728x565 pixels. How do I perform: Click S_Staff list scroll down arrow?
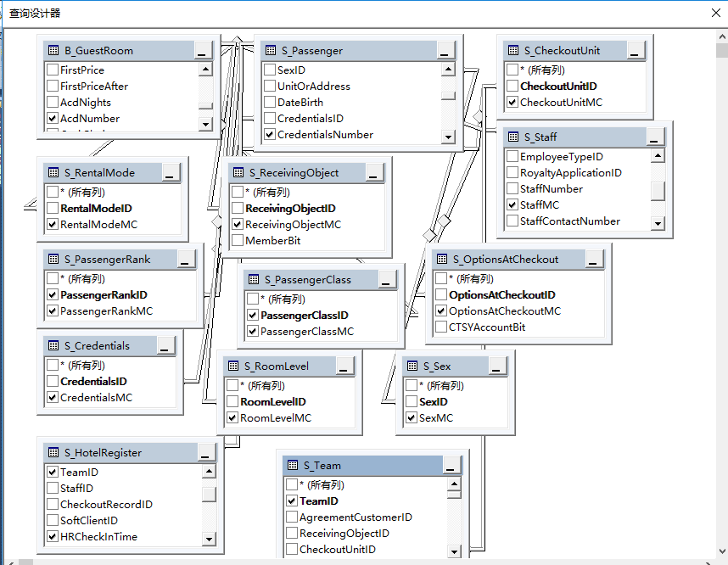click(x=658, y=223)
